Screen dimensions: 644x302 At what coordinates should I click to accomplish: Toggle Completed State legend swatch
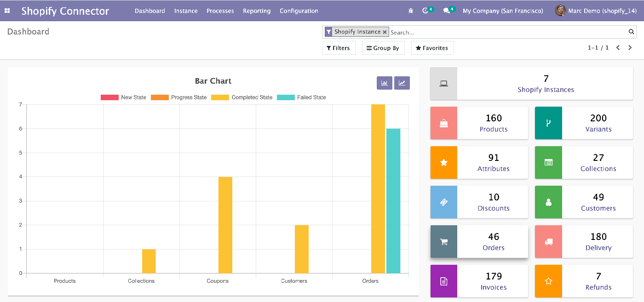point(220,97)
